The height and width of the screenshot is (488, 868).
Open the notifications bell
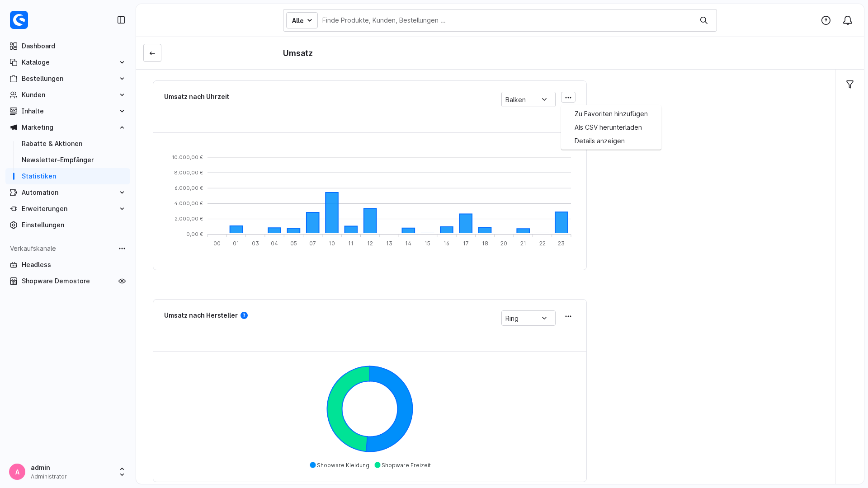[848, 20]
